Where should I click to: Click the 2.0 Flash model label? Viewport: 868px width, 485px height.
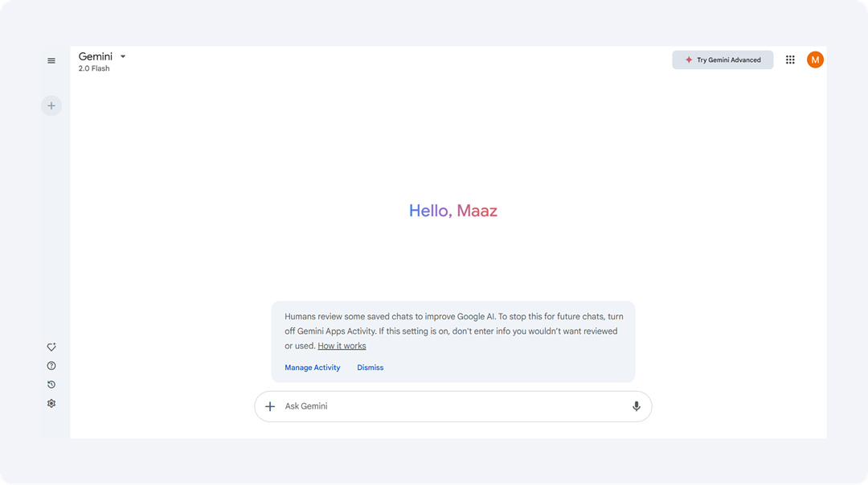pos(94,68)
